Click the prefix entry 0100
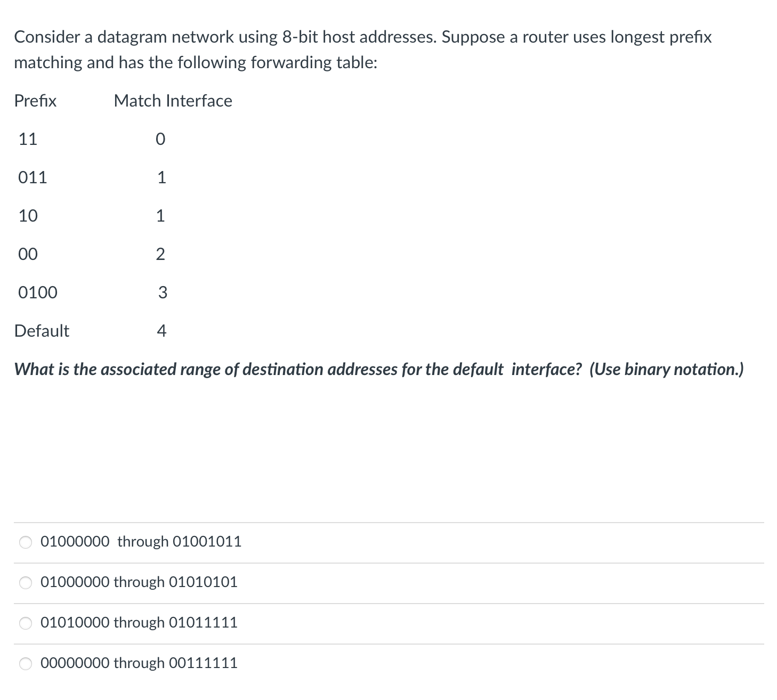The image size is (777, 700). pyautogui.click(x=37, y=292)
